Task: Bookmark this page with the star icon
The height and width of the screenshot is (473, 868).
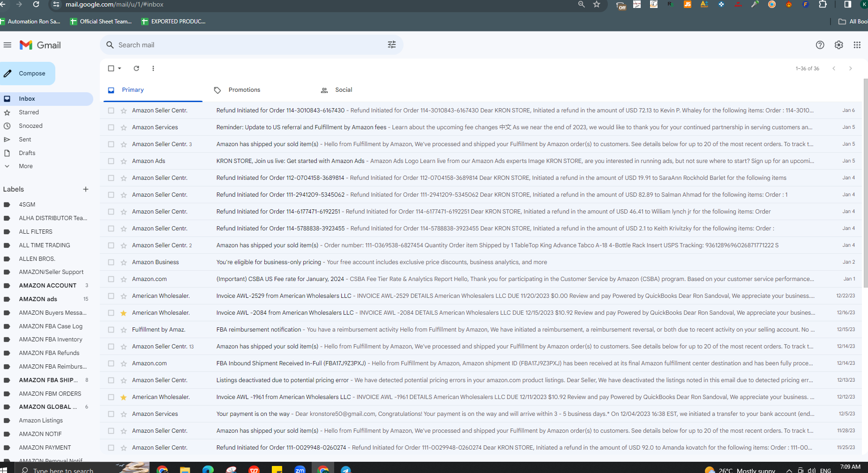Action: (x=597, y=4)
